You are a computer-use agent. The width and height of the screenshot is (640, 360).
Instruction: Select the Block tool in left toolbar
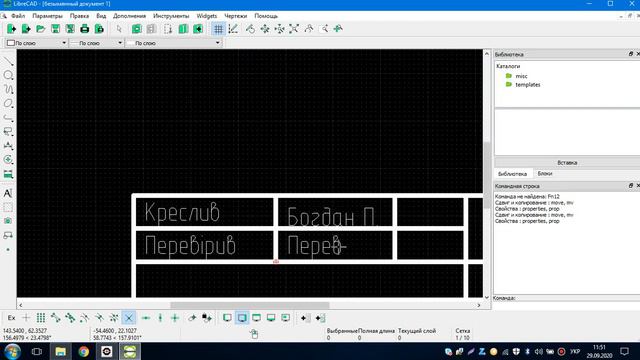pos(8,236)
